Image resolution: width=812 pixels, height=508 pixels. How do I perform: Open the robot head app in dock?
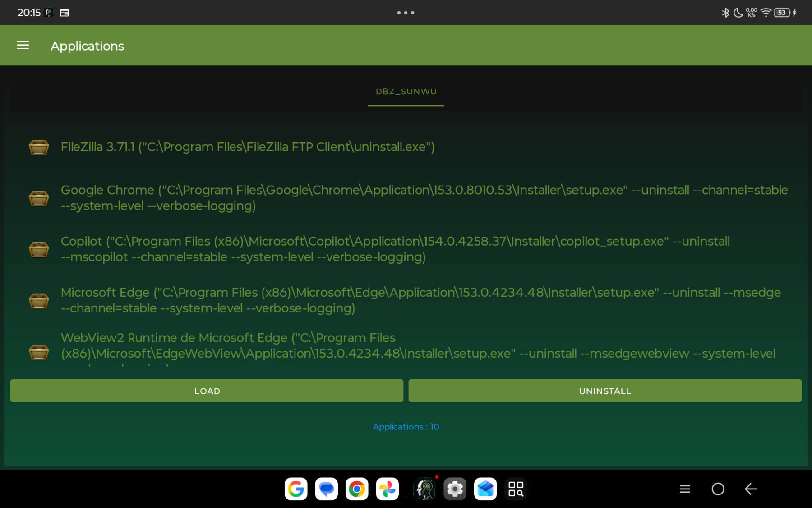424,489
